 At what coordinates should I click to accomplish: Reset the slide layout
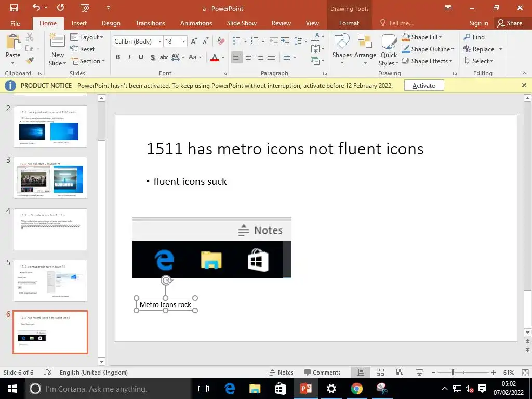[83, 49]
